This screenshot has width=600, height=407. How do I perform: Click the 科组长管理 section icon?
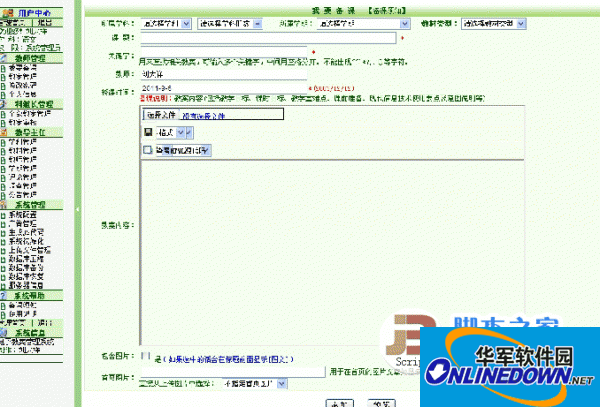click(3, 104)
